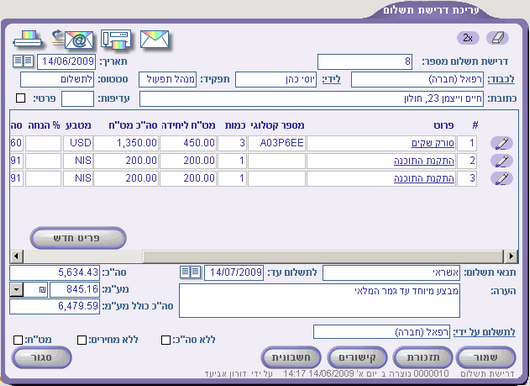This screenshot has height=386, width=530.
Task: Click the פרוט column header
Action: (x=443, y=126)
